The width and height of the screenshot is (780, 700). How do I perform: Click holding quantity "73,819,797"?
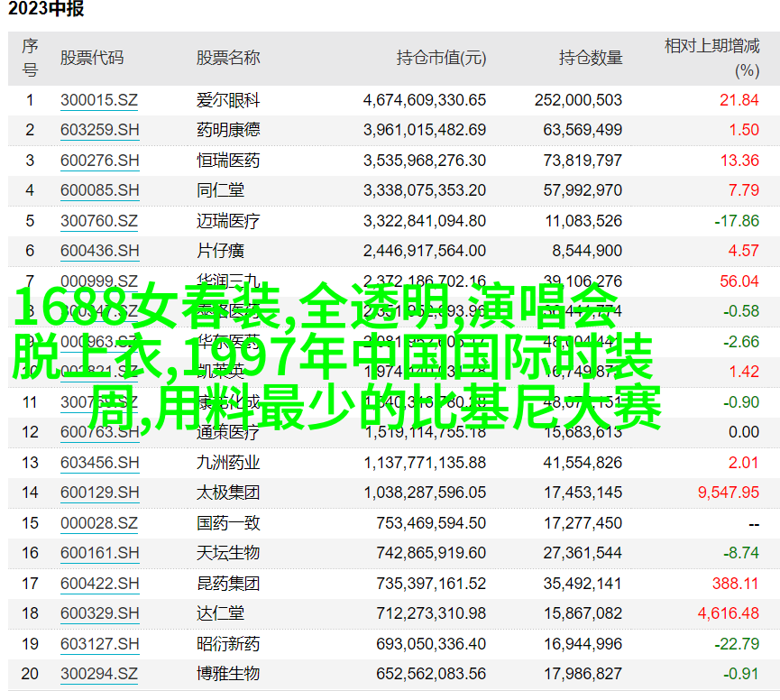pyautogui.click(x=583, y=161)
